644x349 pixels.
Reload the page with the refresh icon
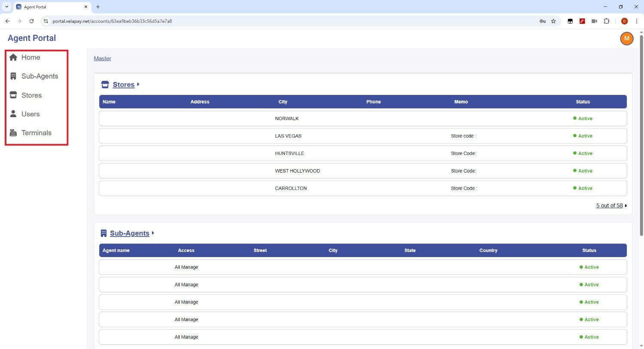(x=31, y=21)
